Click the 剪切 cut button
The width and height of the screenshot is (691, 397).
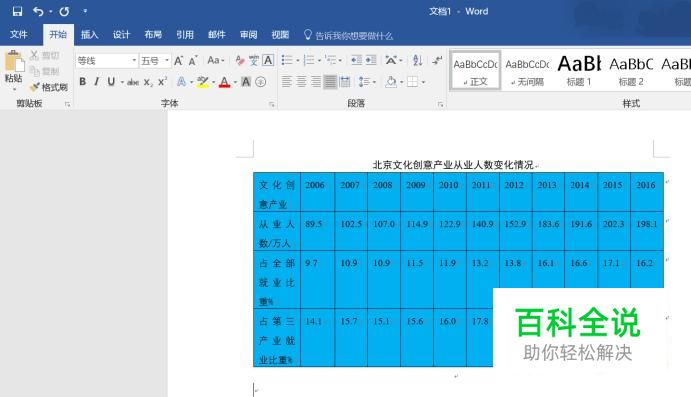pyautogui.click(x=44, y=56)
